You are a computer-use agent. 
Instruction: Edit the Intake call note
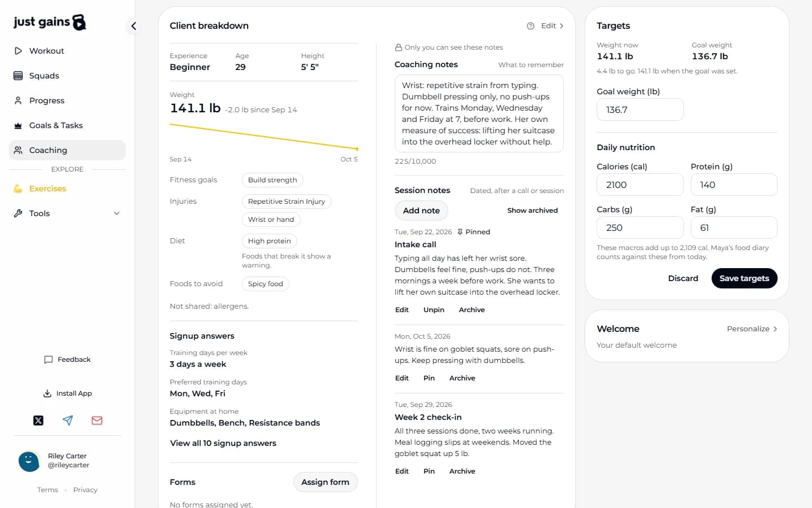(402, 310)
